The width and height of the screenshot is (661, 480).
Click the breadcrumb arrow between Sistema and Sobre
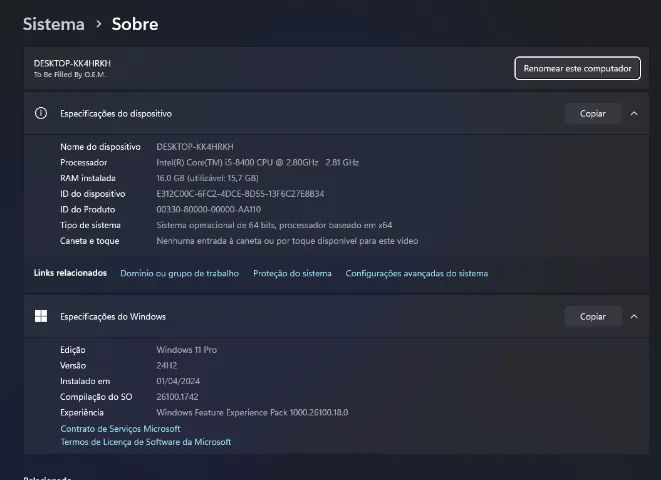[x=98, y=23]
